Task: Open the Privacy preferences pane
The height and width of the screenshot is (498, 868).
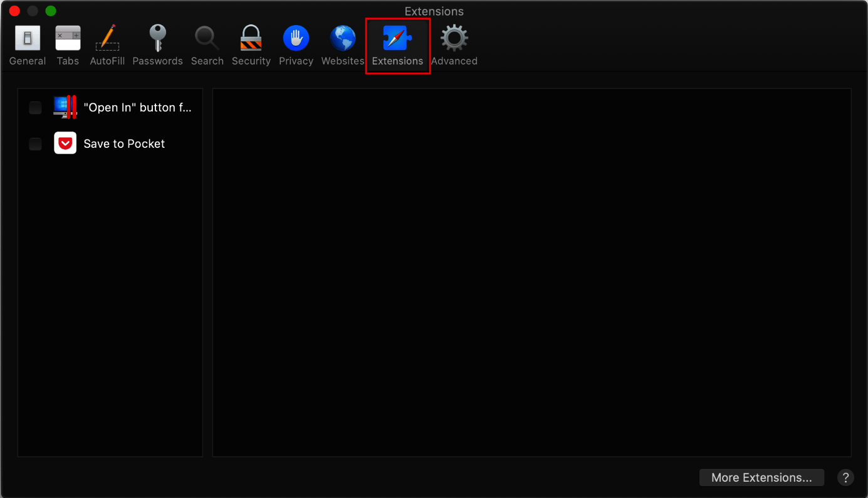Action: tap(296, 44)
